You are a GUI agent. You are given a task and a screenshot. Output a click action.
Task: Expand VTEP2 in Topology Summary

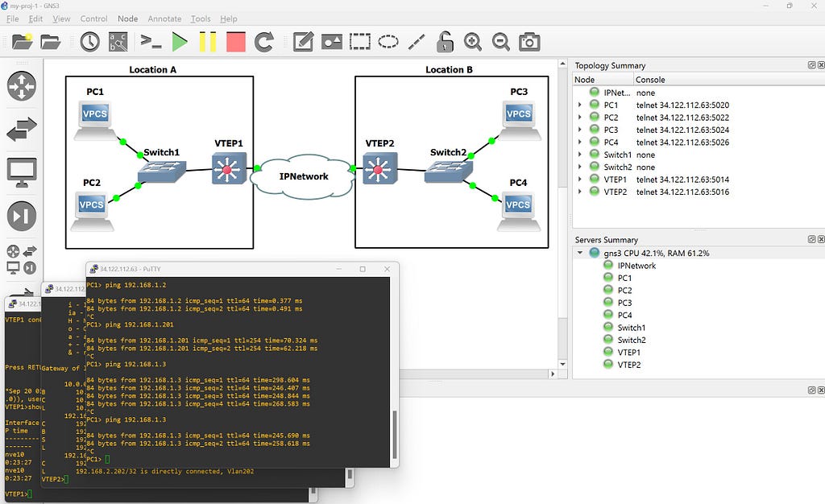point(580,192)
